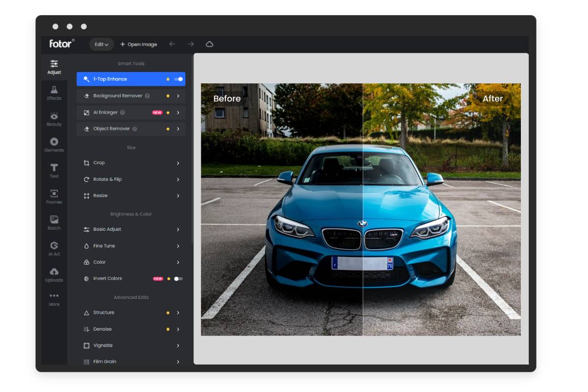
Task: Redo with the forward arrow
Action: (x=191, y=44)
